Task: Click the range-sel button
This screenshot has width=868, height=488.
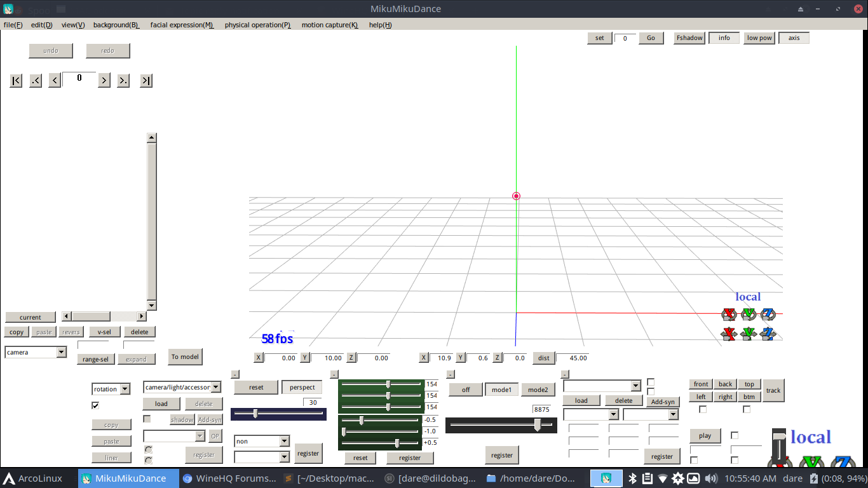Action: pos(95,359)
